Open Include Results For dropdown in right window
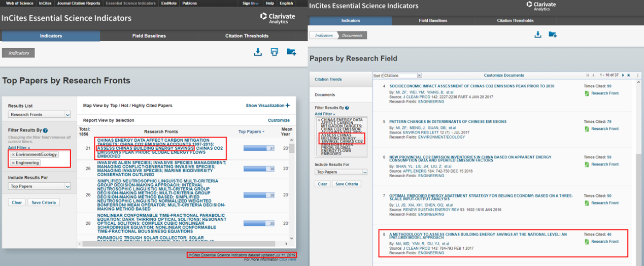Screen dimensions: 644x266 (341, 172)
